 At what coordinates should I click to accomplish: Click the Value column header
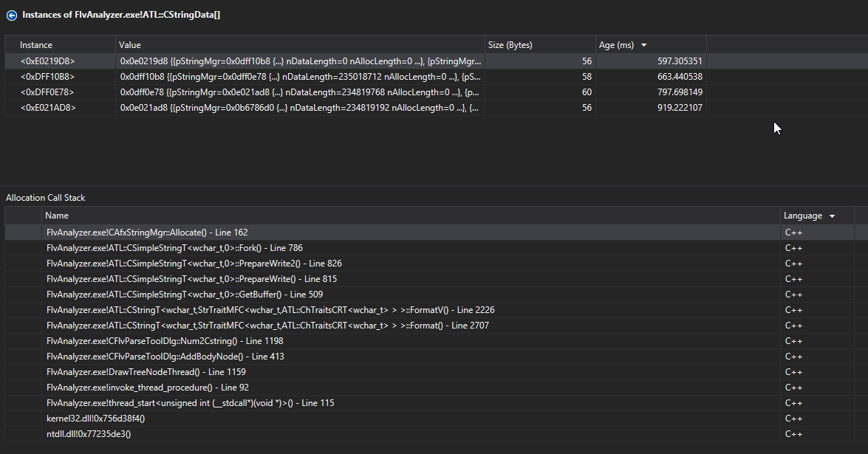click(x=130, y=45)
